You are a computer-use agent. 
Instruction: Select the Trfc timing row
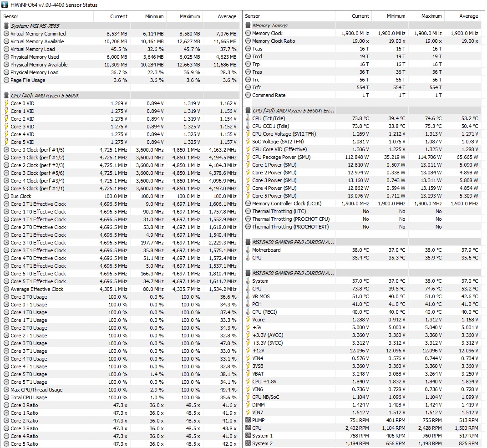coord(362,87)
